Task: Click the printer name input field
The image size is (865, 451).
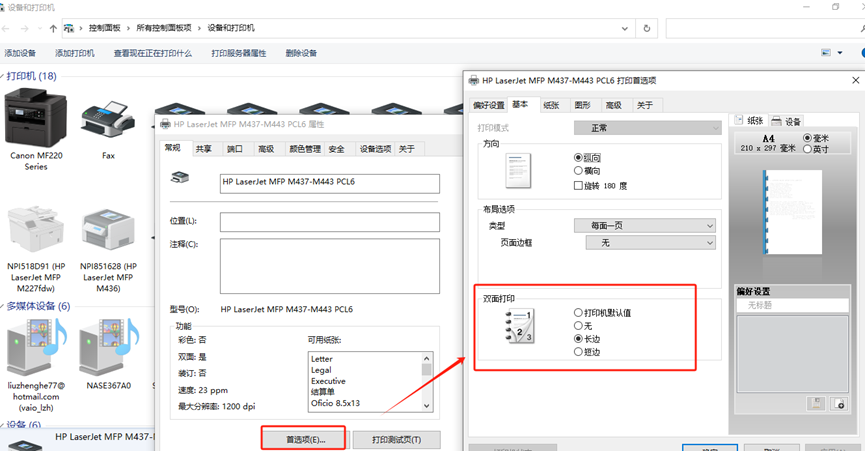Action: 330,184
